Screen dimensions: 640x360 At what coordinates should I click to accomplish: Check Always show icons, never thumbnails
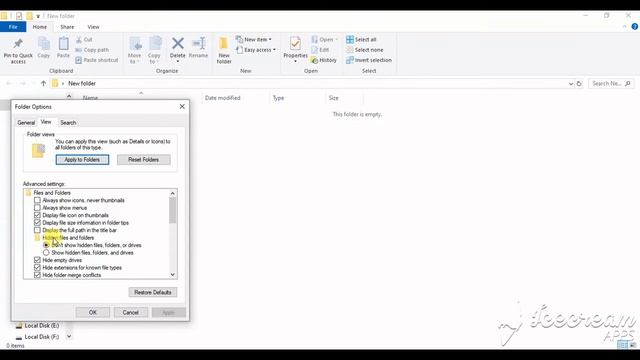point(38,200)
